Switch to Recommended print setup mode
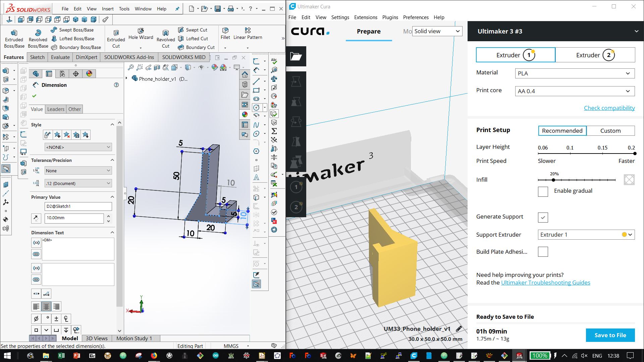The width and height of the screenshot is (644, 362). 562,131
